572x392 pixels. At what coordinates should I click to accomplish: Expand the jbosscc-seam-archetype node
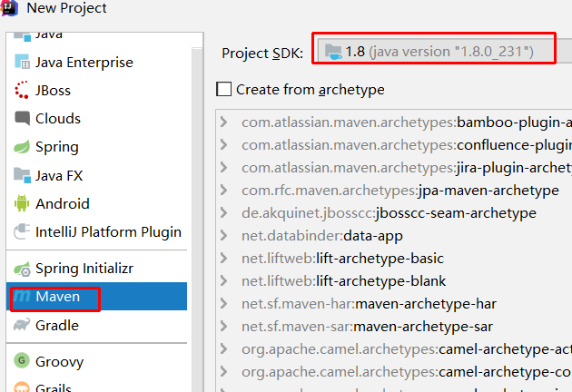click(x=224, y=212)
